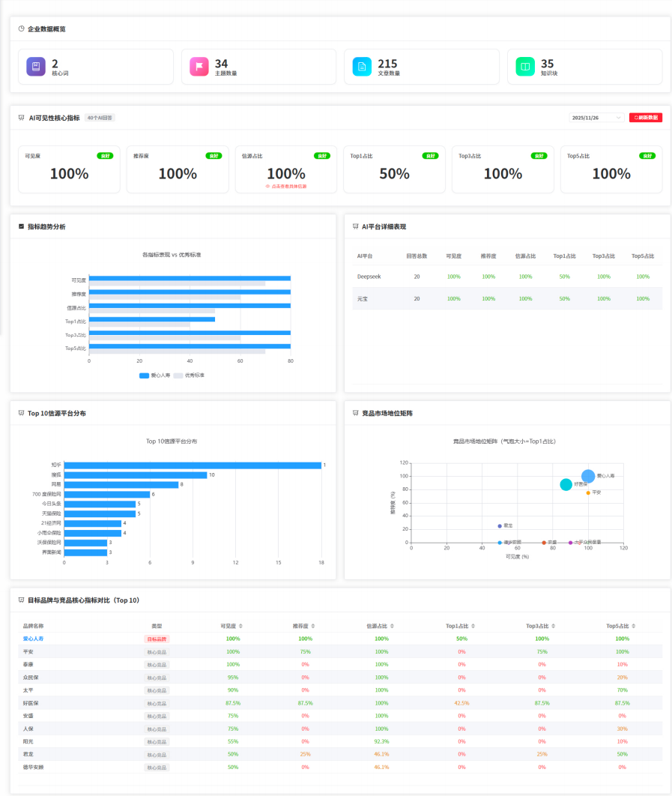Screen dimensions: 672x796
Task: Sort comparison table by 信源占比 column
Action: pos(391,626)
